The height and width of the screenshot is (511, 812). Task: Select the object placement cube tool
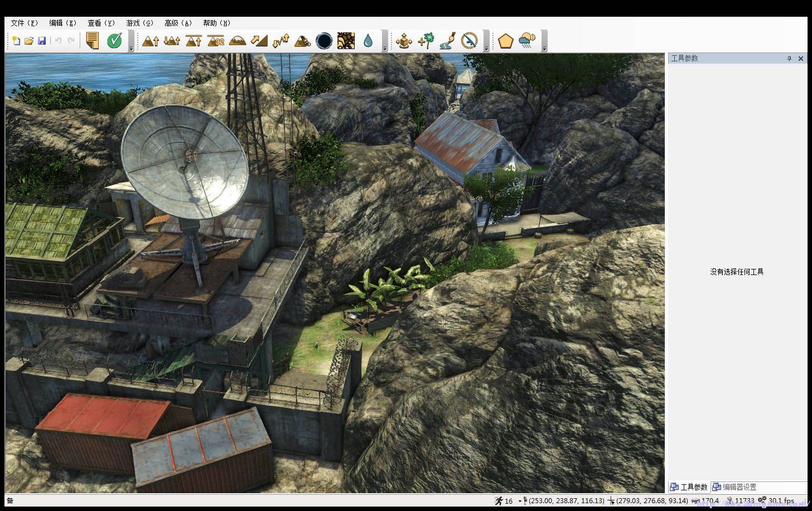[x=404, y=41]
